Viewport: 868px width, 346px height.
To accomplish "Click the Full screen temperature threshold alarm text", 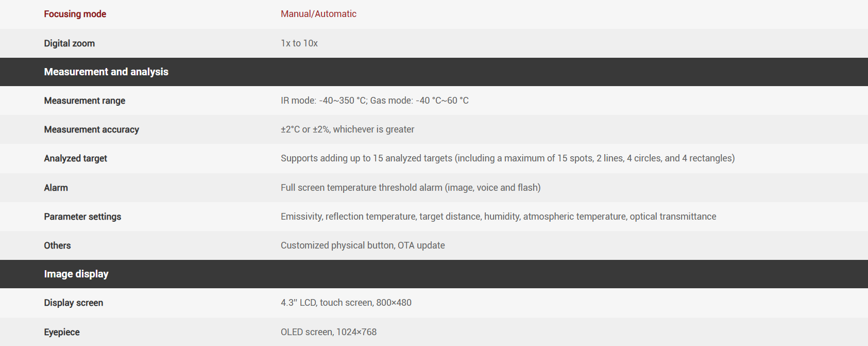I will pyautogui.click(x=411, y=188).
